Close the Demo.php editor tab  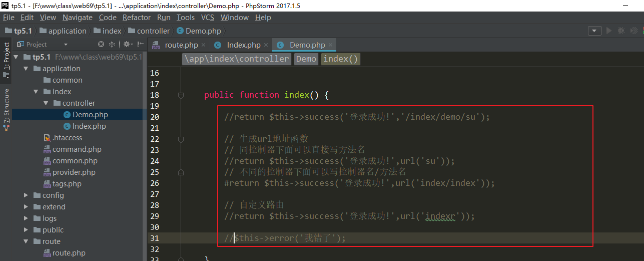click(331, 45)
